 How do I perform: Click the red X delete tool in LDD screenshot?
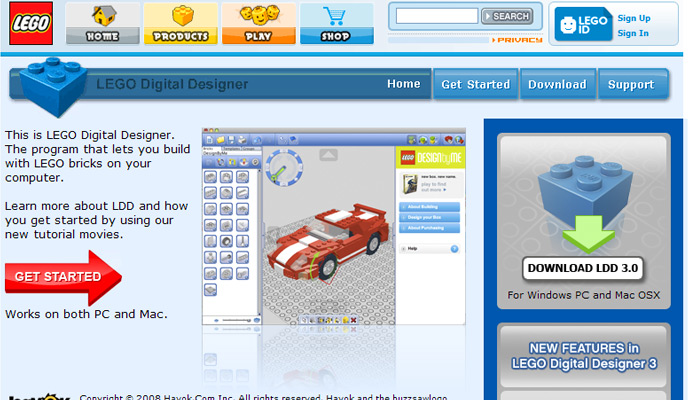[353, 320]
